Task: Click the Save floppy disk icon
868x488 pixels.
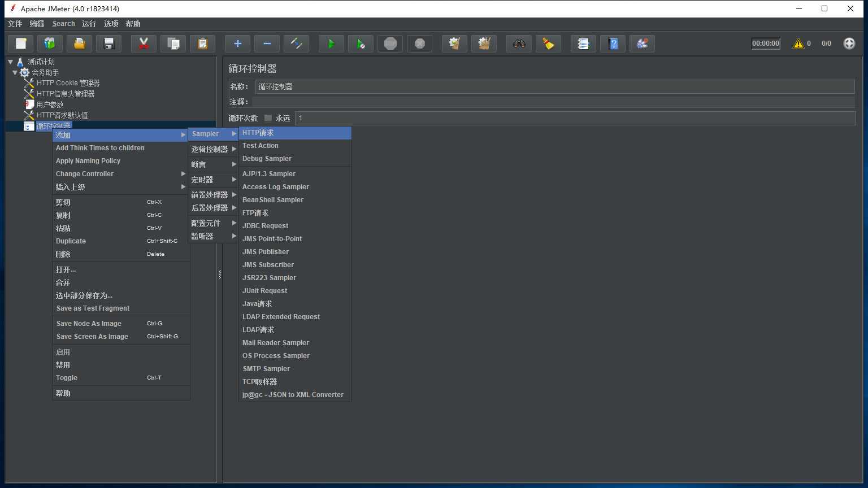Action: (108, 43)
